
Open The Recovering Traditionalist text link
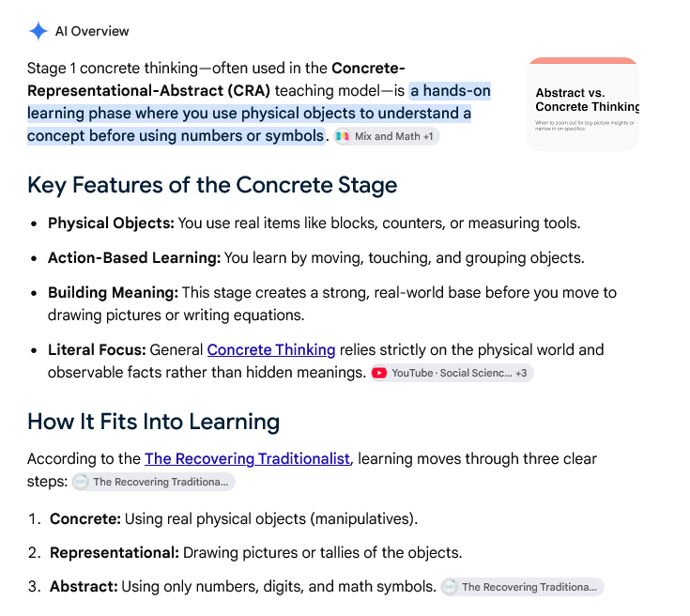247,459
